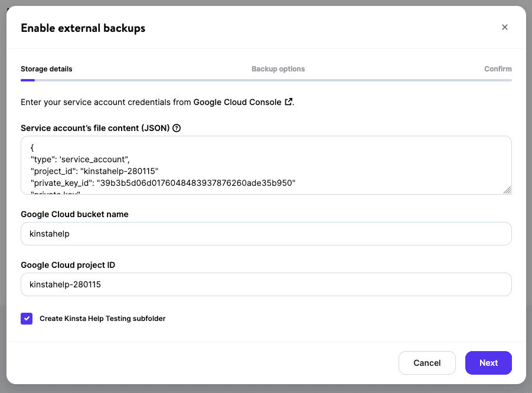Click the step progress indicator bar
The height and width of the screenshot is (393, 532).
(x=266, y=79)
